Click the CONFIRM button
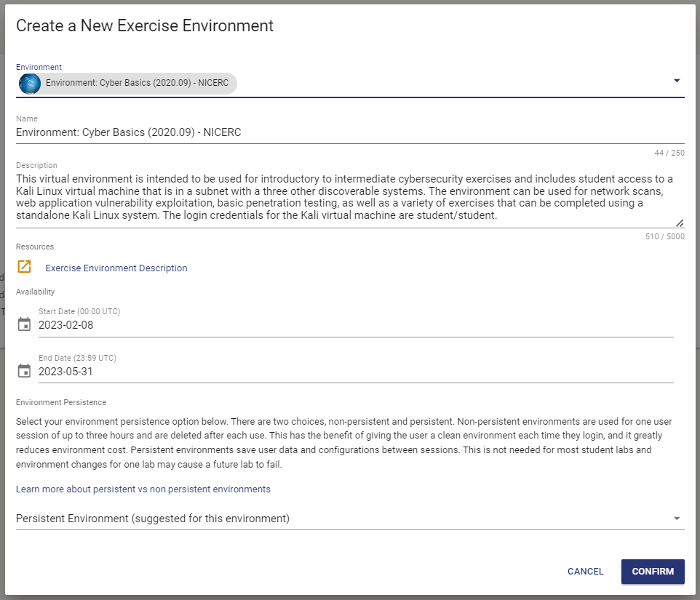This screenshot has height=600, width=700. [x=652, y=572]
